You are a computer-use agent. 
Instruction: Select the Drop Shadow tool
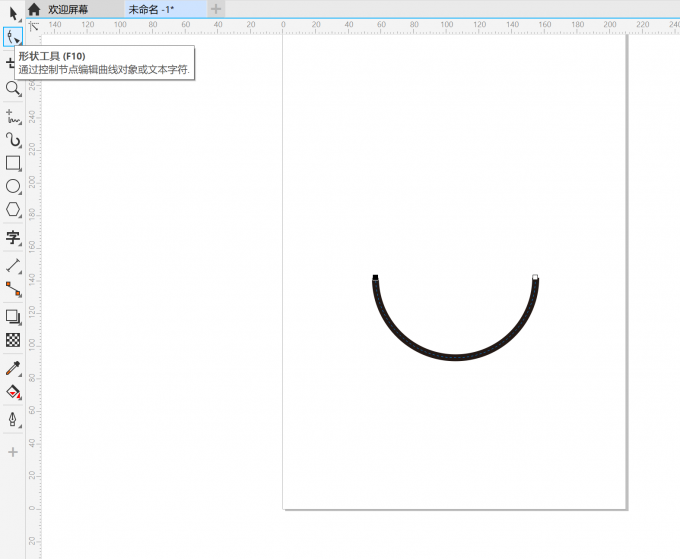(13, 317)
